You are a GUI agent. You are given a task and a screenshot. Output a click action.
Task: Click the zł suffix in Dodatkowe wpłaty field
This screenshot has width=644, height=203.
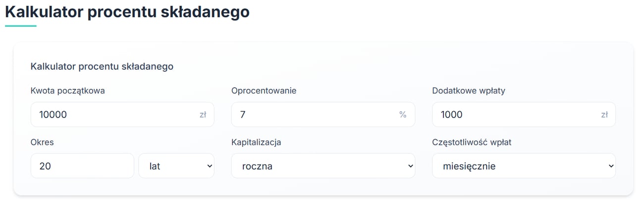tap(604, 115)
